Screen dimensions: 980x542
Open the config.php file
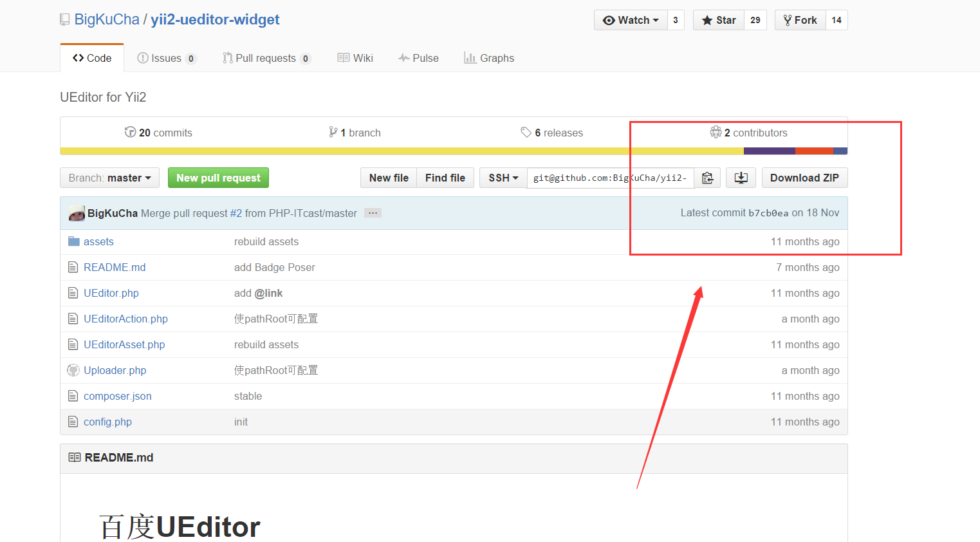107,422
